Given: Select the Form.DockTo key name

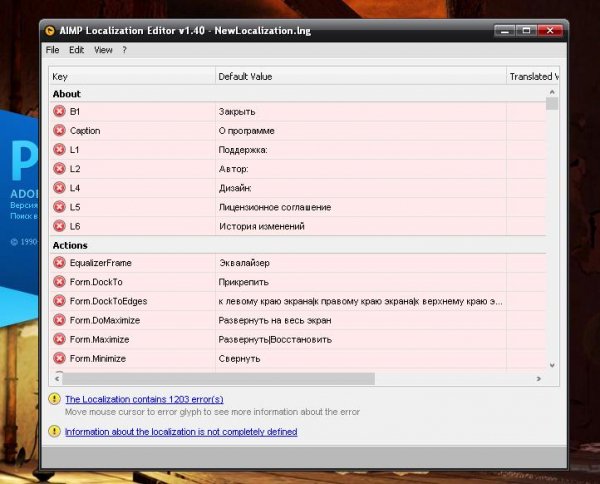Looking at the screenshot, I should coord(96,282).
